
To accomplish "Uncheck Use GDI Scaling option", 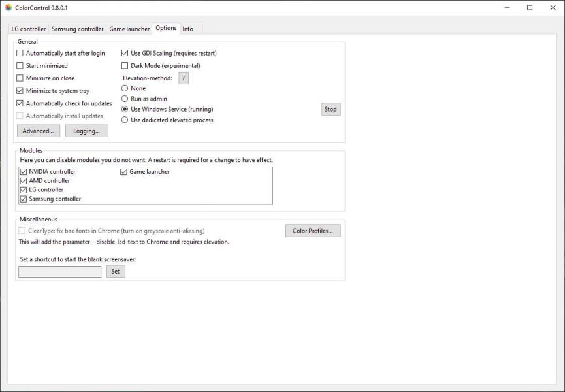I will (169, 53).
